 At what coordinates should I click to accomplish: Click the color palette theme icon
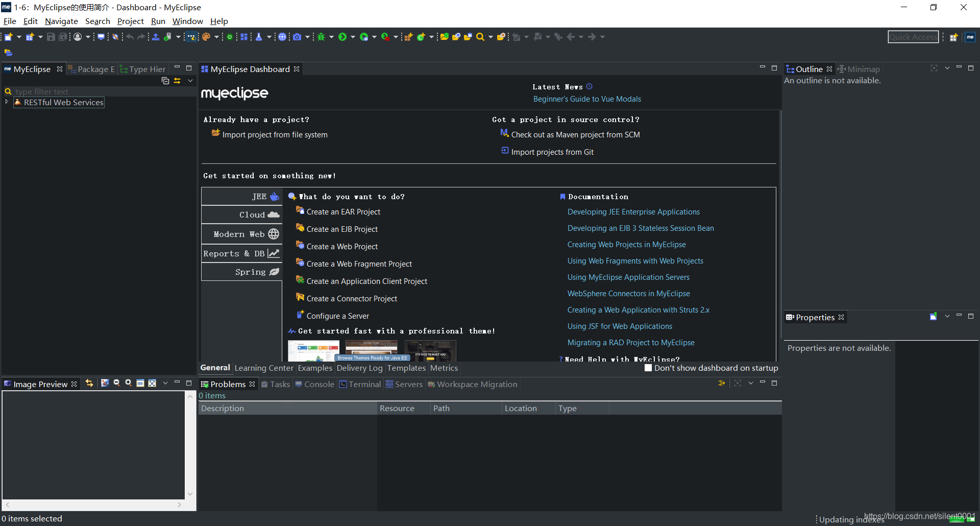(x=206, y=37)
